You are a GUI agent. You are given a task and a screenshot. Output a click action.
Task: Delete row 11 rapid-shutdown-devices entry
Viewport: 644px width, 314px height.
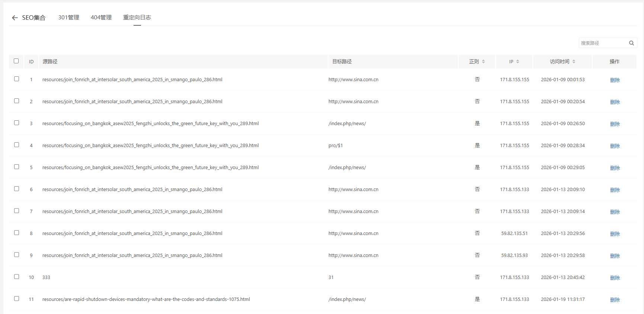coord(615,300)
